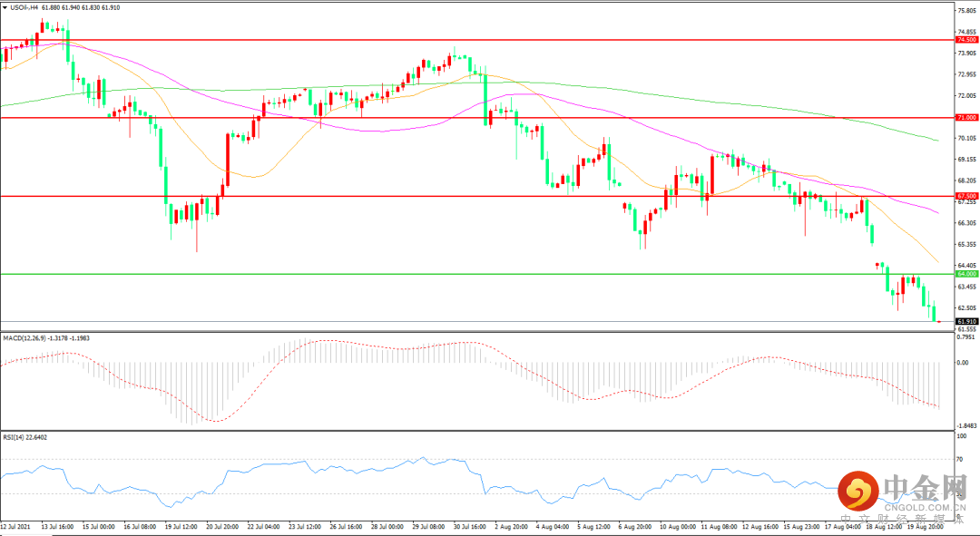980x536 pixels.
Task: Click the 10 Aug 00:00 time label
Action: coord(676,527)
